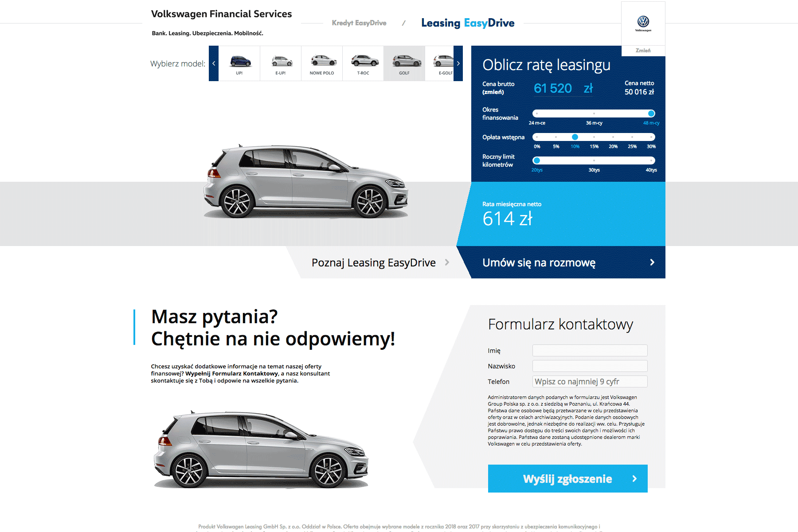Viewport: 798px width, 532px height.
Task: Set initial payment to 0%
Action: tap(537, 137)
